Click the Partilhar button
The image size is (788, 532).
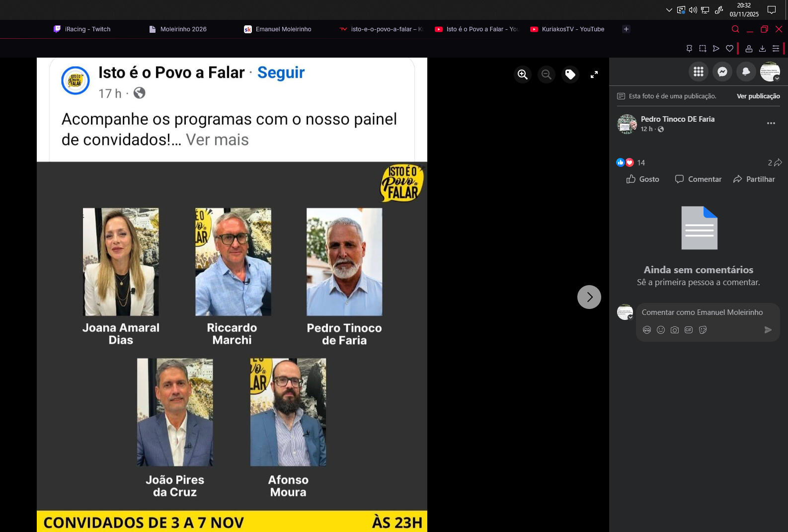pos(754,179)
